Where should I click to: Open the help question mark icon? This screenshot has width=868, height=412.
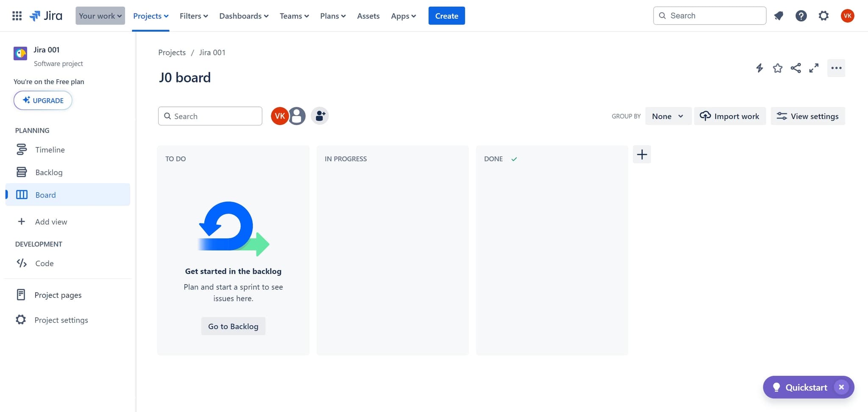tap(801, 16)
